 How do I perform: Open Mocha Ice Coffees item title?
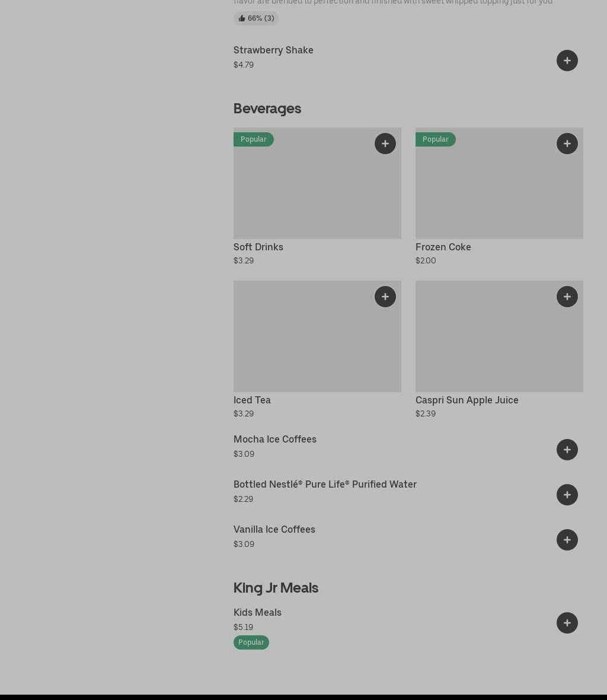click(274, 439)
